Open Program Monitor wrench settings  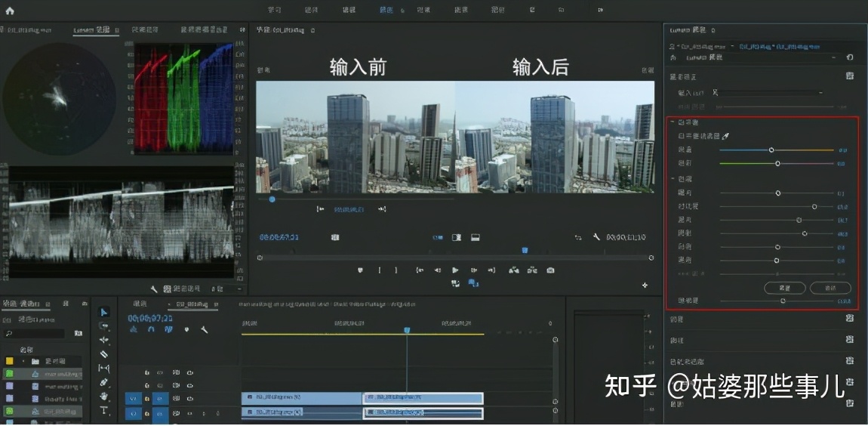coord(597,237)
